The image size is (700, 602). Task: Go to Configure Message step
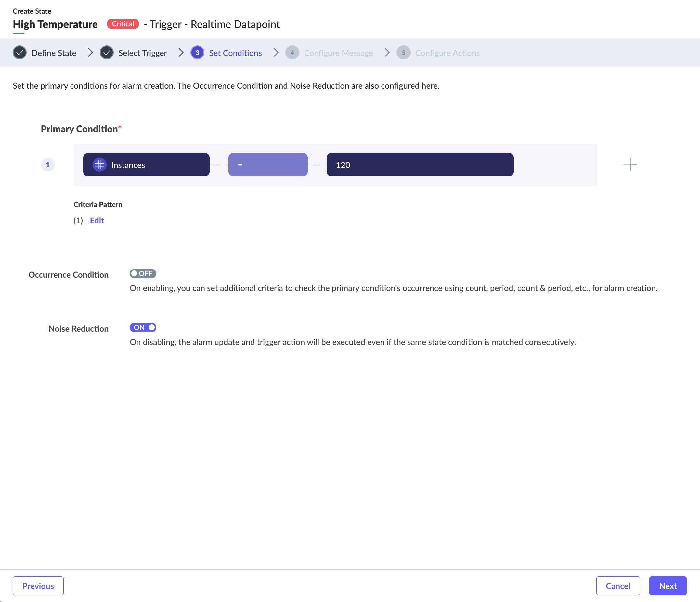[x=338, y=53]
